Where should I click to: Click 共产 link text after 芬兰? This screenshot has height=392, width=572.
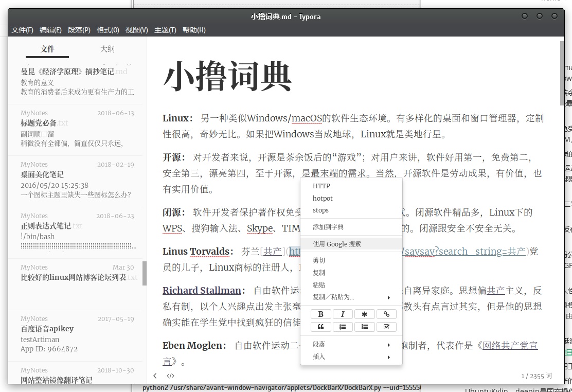point(273,252)
